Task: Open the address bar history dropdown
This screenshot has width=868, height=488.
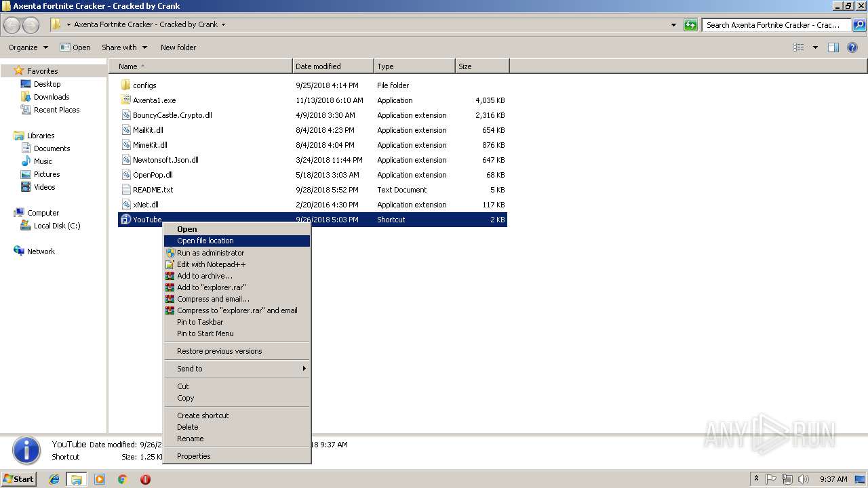Action: [x=673, y=25]
